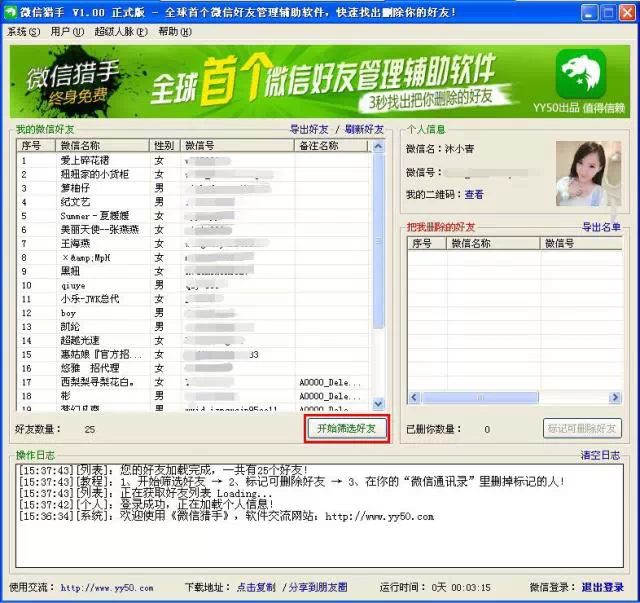The width and height of the screenshot is (640, 603).
Task: Open the 超级人脉 menu
Action: (120, 32)
